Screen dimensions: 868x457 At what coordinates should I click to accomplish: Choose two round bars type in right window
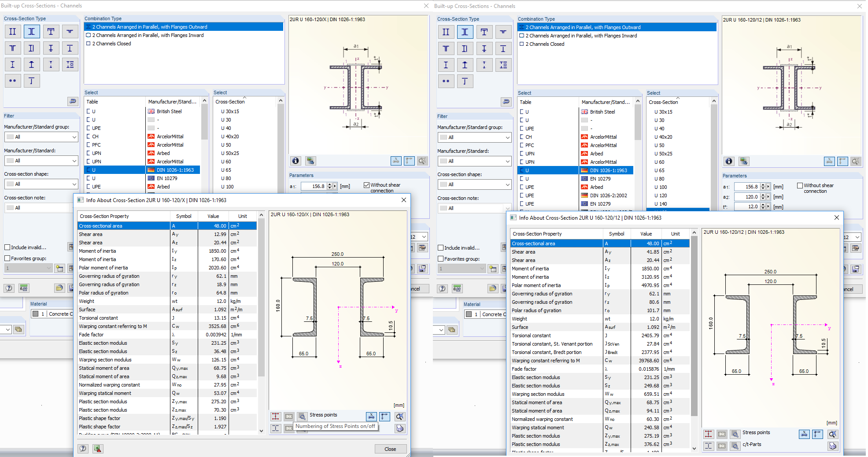tap(446, 81)
